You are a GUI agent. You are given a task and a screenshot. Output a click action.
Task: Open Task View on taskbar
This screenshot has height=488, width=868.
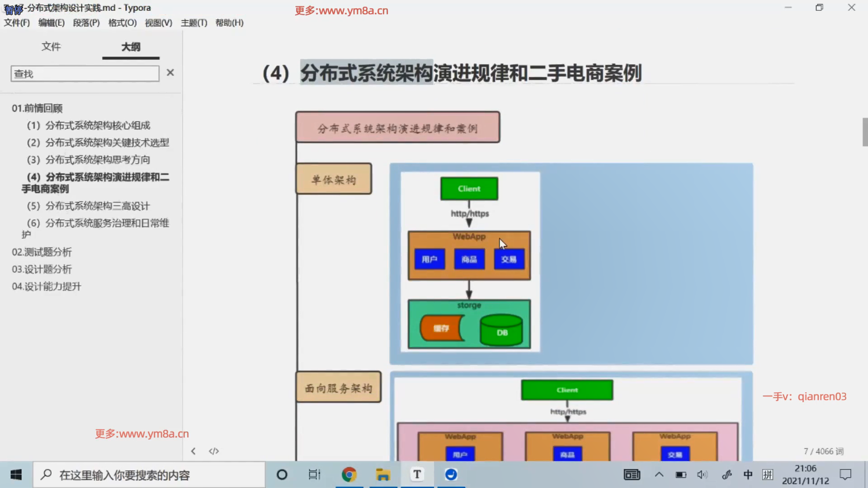(314, 474)
